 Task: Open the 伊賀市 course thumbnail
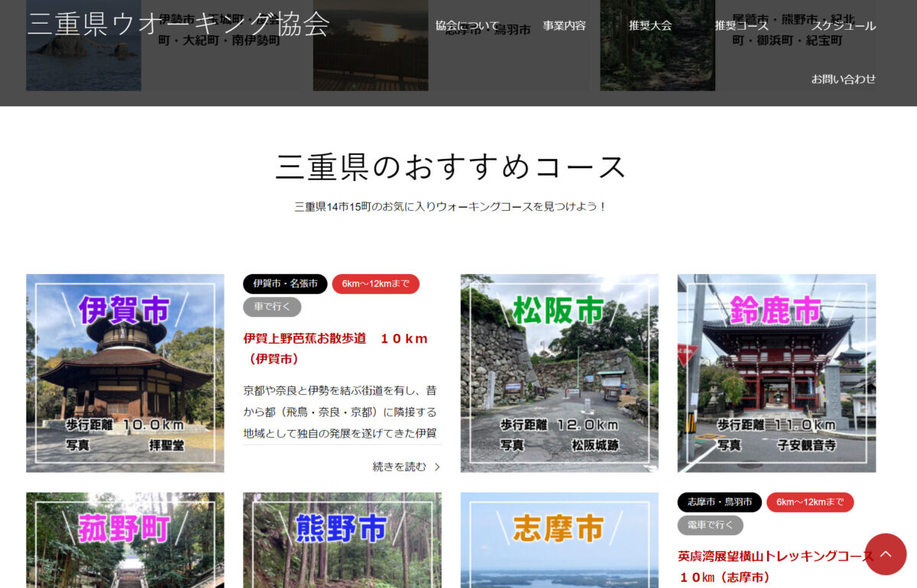pyautogui.click(x=125, y=373)
